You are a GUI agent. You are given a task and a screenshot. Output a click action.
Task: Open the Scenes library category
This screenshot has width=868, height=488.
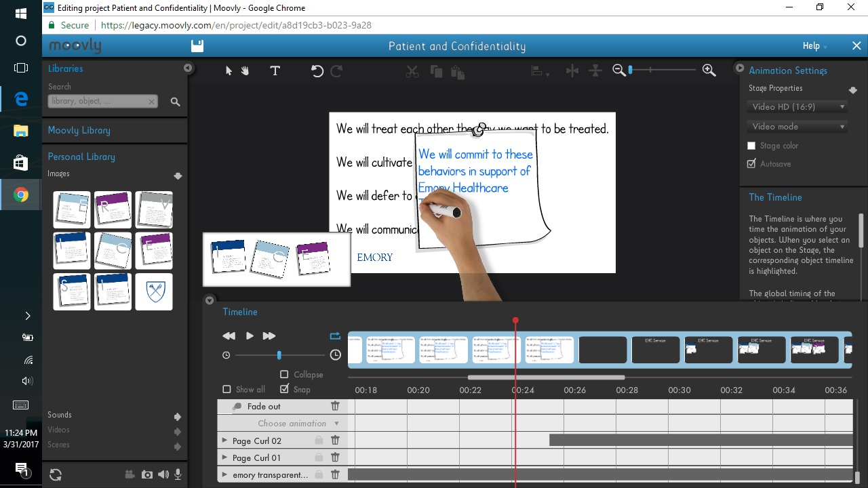pos(58,445)
